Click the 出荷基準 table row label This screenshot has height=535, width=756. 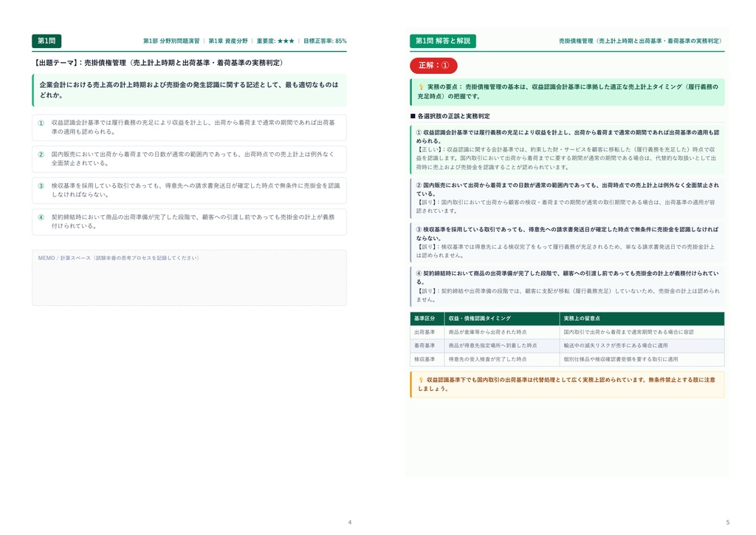pyautogui.click(x=425, y=332)
